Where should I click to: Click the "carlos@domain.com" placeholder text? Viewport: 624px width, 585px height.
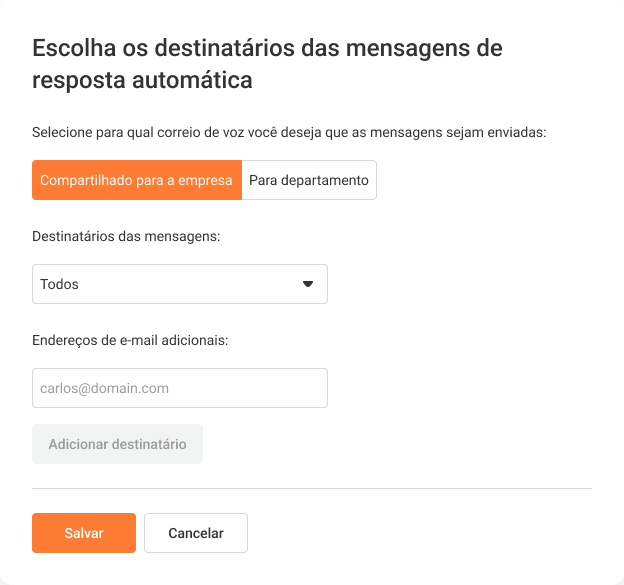point(104,388)
